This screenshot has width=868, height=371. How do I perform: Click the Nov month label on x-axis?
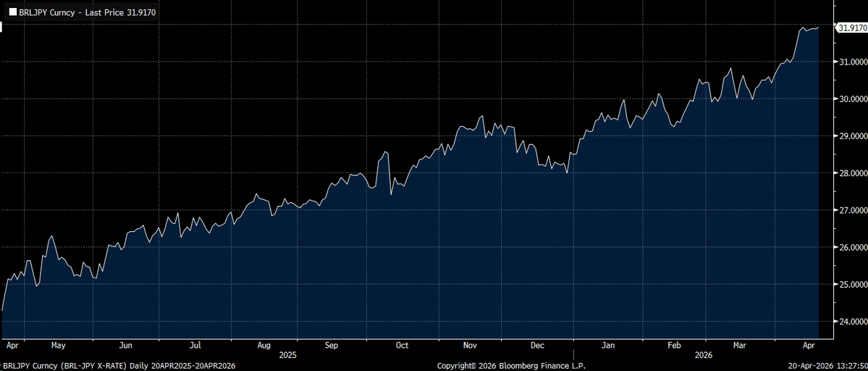pos(470,346)
